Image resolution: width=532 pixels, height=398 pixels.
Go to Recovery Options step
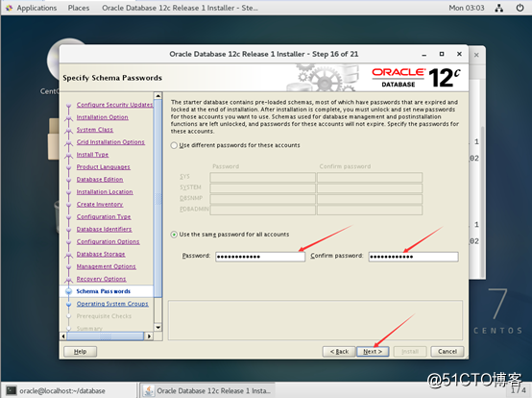[x=101, y=279]
